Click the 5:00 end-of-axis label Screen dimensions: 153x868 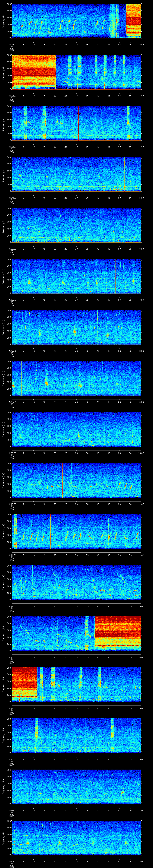(x=141, y=197)
